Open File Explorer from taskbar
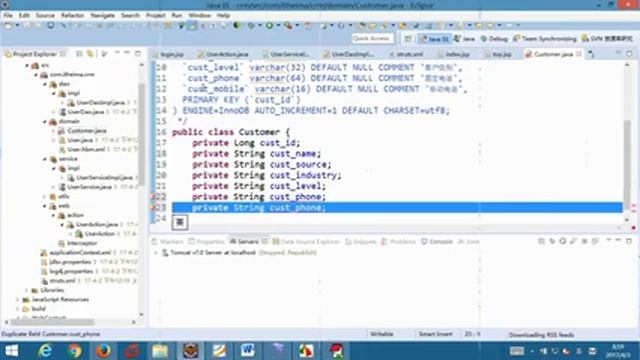This screenshot has height=360, width=640. [160, 351]
